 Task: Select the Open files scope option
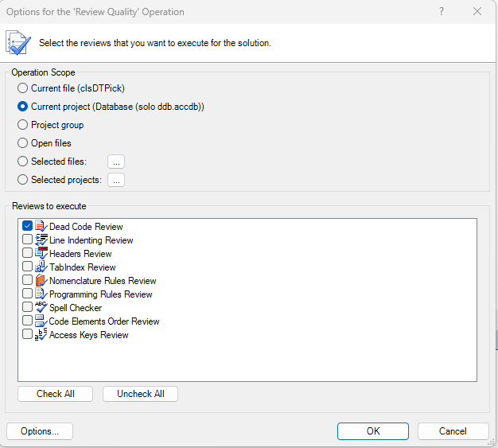[22, 143]
